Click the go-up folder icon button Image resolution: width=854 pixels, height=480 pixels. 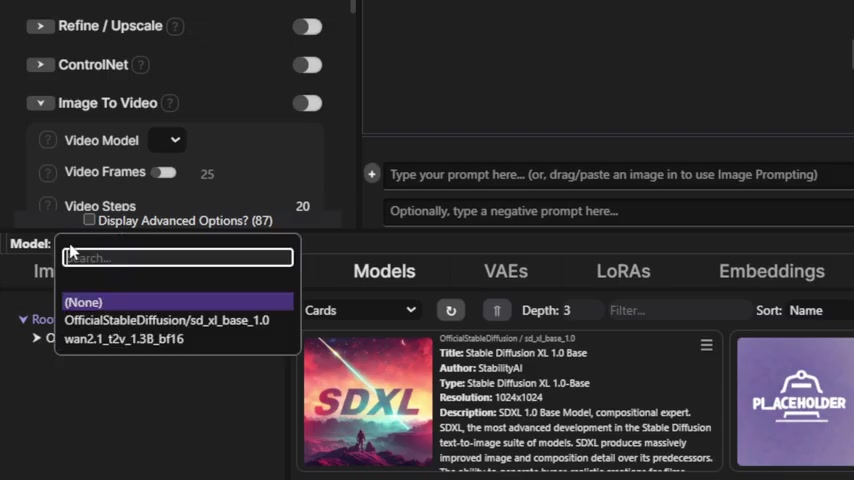497,311
